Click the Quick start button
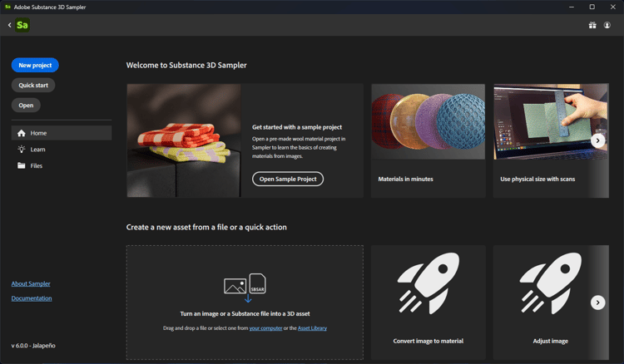Viewport: 624px width, 364px height. 33,85
